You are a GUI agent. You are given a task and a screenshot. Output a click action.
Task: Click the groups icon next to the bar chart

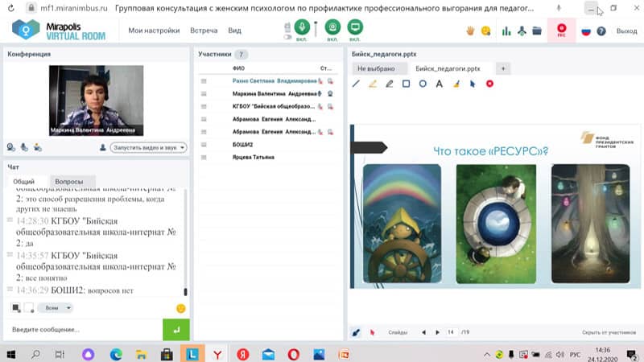point(522,31)
